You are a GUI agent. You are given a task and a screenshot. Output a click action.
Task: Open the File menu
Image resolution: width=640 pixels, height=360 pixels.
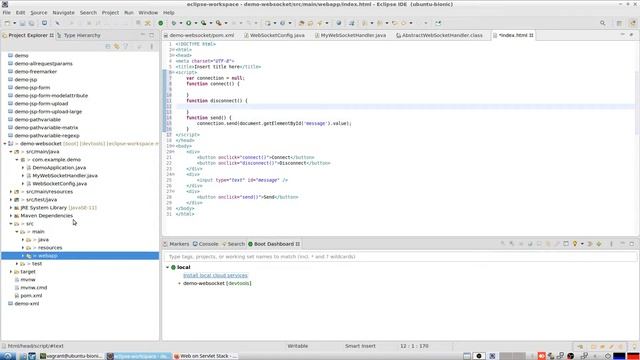pyautogui.click(x=7, y=13)
